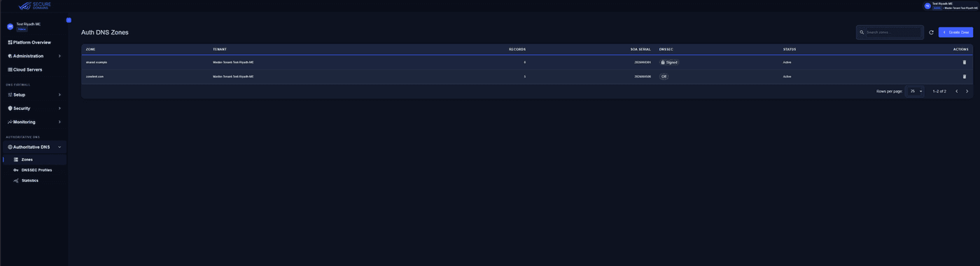The height and width of the screenshot is (266, 980).
Task: Click the Active status of zonetest.com
Action: click(787, 76)
